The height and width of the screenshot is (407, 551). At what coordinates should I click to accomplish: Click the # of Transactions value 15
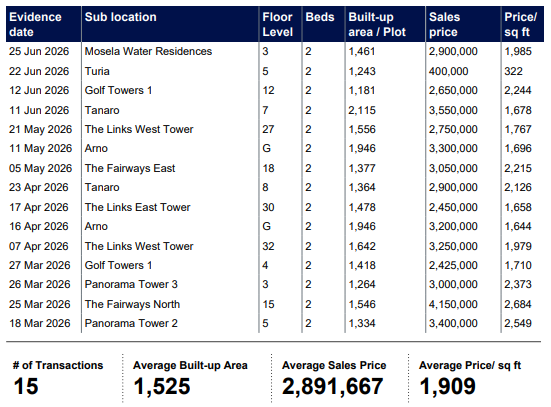[26, 386]
